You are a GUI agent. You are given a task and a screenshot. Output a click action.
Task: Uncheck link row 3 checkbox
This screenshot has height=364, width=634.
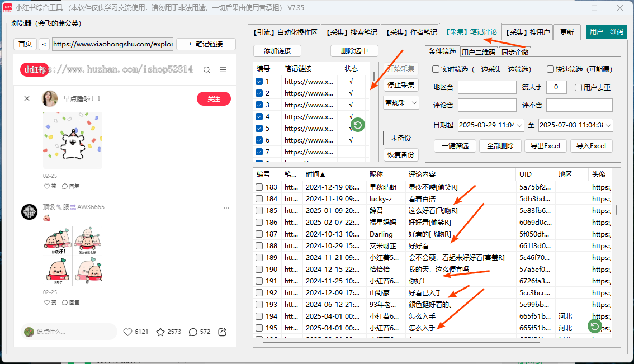coord(259,105)
